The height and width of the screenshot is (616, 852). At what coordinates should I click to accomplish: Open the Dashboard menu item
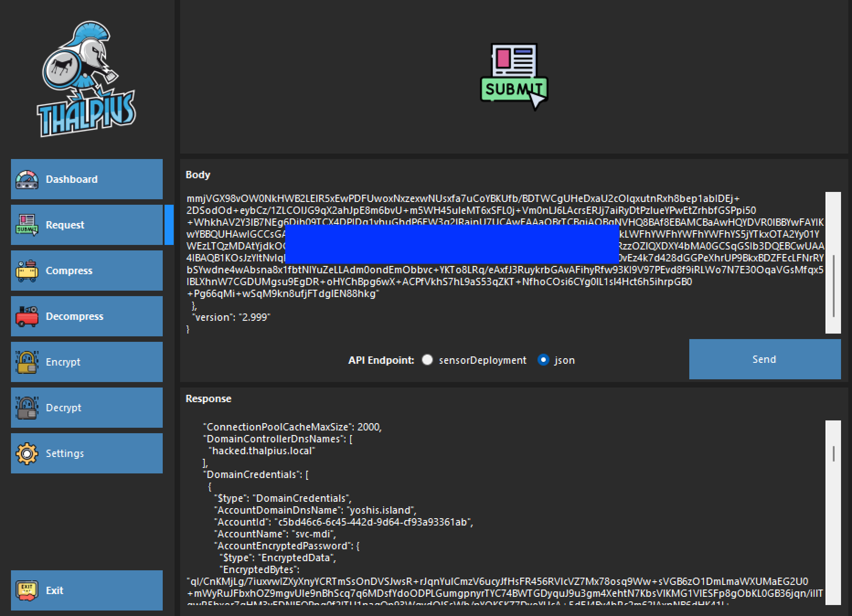[72, 179]
